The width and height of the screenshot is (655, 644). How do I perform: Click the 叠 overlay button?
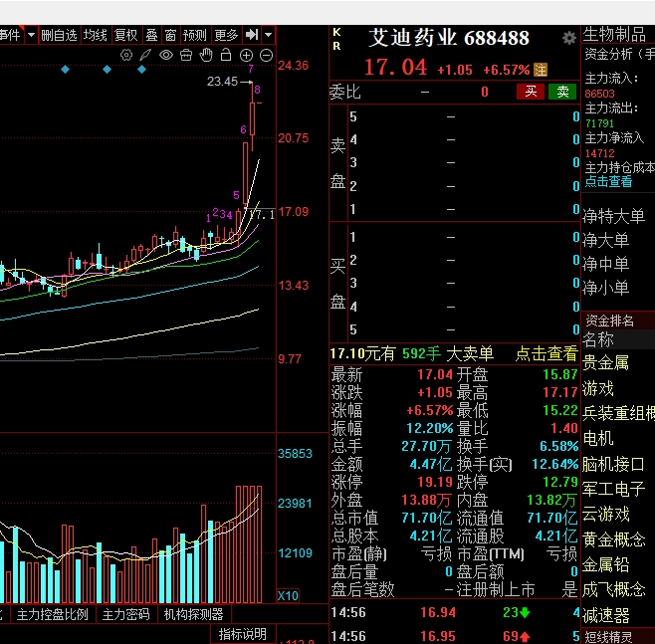point(151,35)
